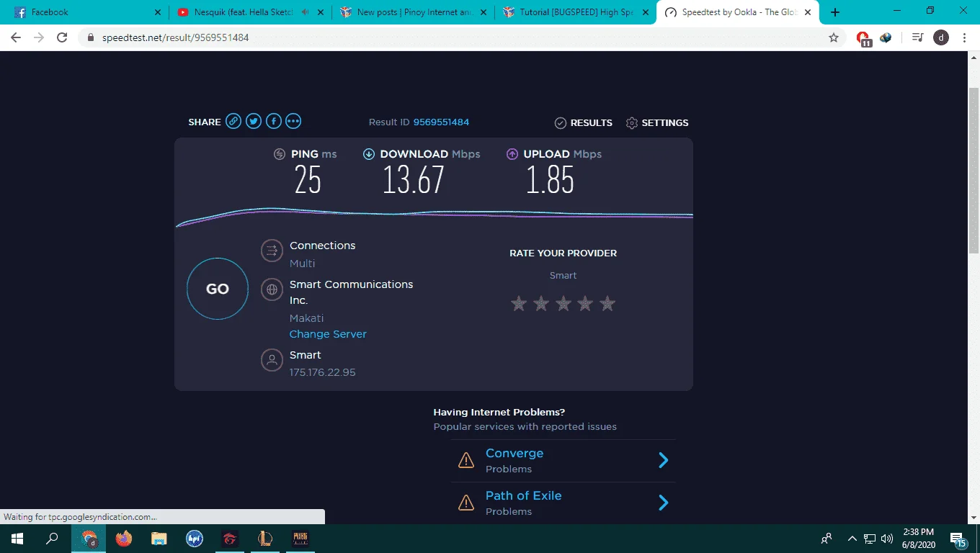Open the globe extension icon in toolbar

coord(886,37)
